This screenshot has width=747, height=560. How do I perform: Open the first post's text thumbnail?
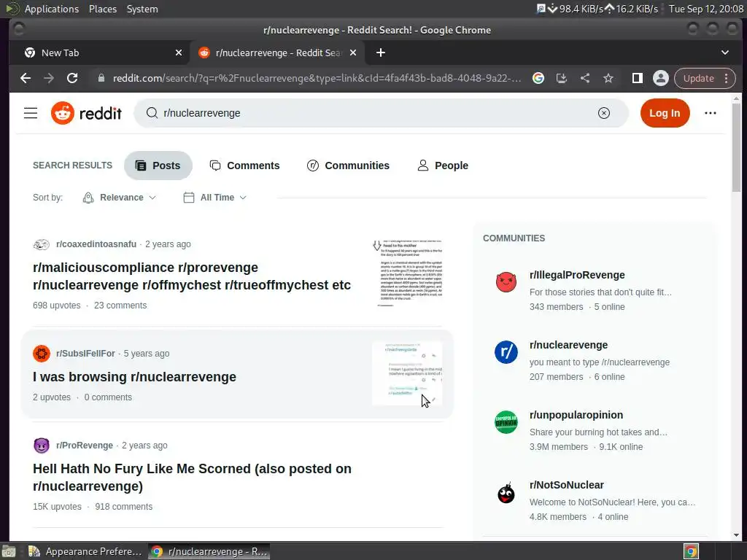click(x=408, y=273)
